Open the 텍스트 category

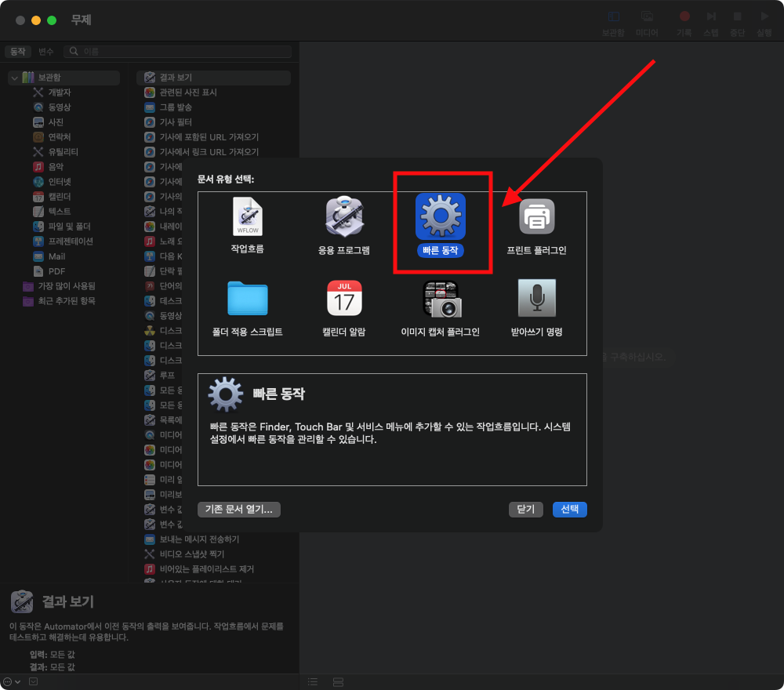coord(53,212)
